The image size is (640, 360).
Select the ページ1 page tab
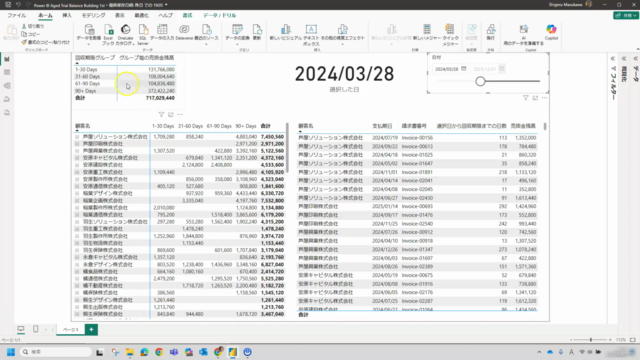pos(71,329)
